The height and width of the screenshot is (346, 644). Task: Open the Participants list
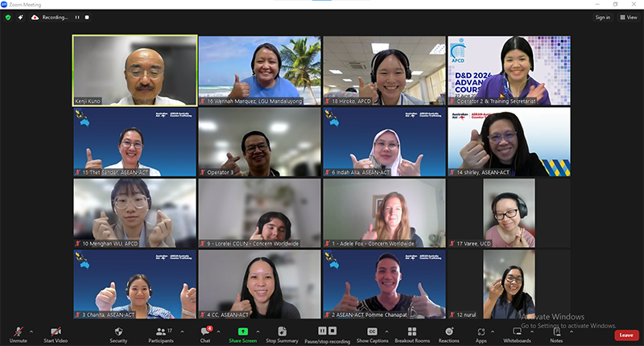pyautogui.click(x=160, y=333)
